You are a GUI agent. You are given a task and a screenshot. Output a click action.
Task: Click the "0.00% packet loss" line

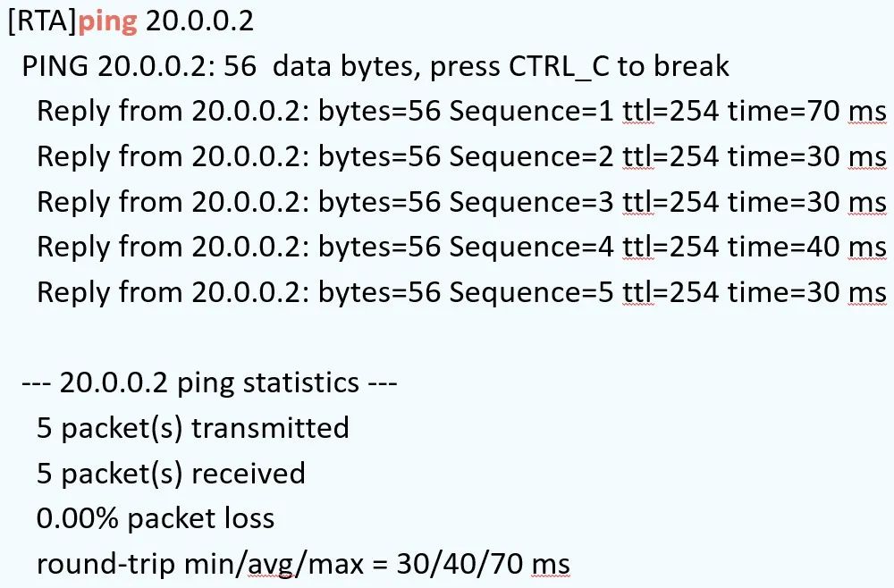156,519
